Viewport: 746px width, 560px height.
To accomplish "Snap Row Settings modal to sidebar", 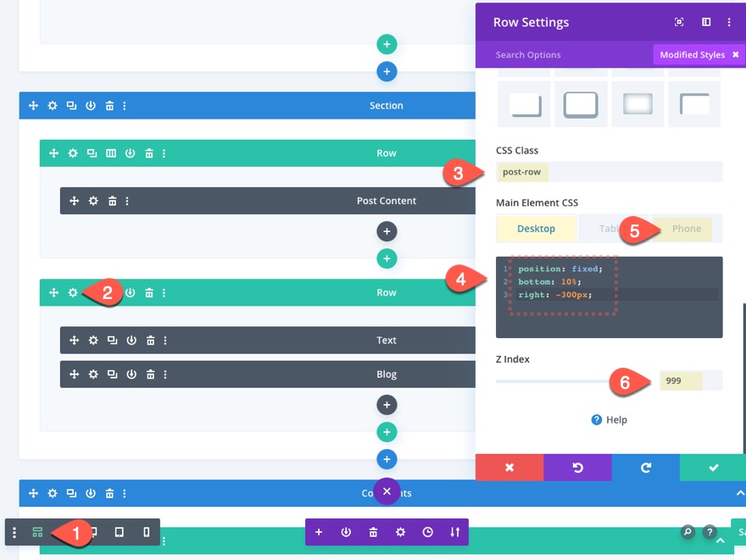I will 706,22.
